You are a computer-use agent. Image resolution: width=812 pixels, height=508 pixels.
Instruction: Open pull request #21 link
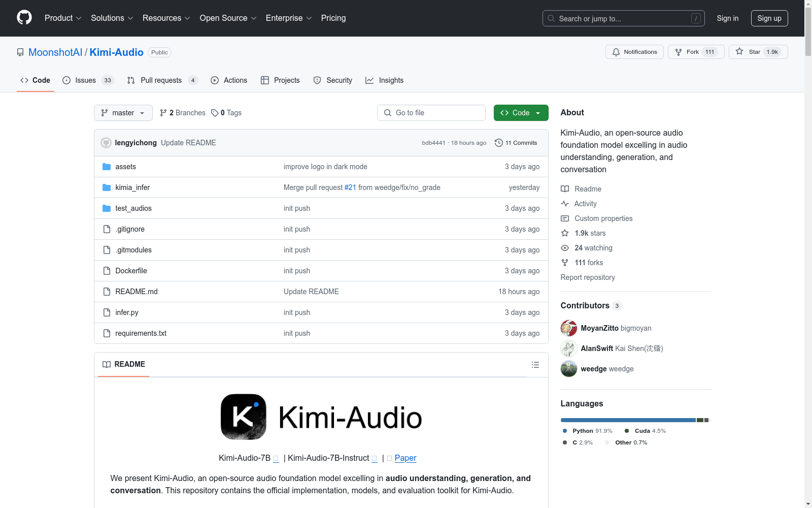click(x=350, y=187)
